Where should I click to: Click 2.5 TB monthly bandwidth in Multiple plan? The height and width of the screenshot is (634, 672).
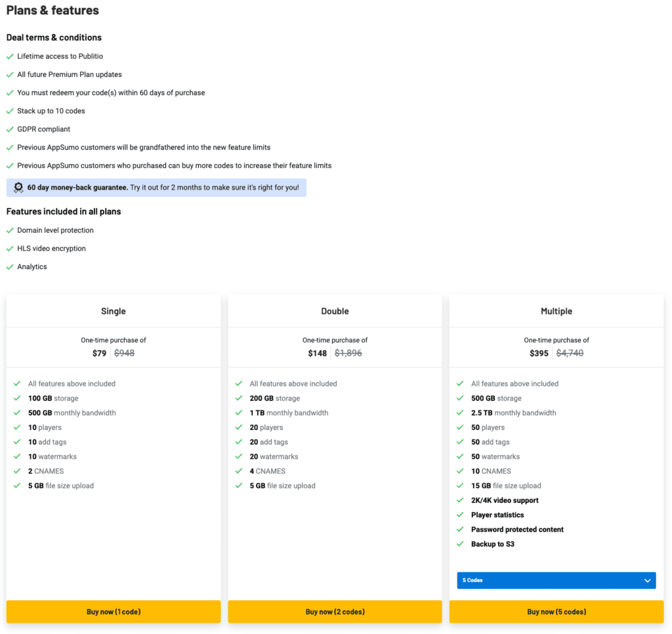513,413
